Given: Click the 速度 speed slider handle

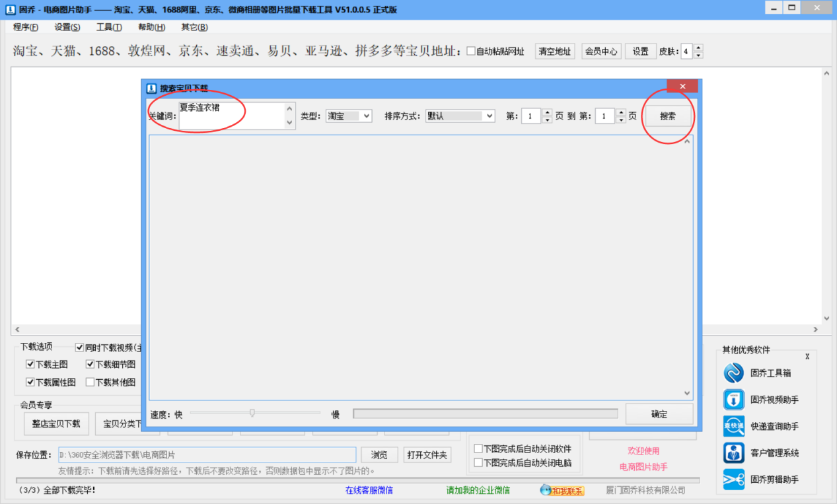Looking at the screenshot, I should tap(252, 414).
